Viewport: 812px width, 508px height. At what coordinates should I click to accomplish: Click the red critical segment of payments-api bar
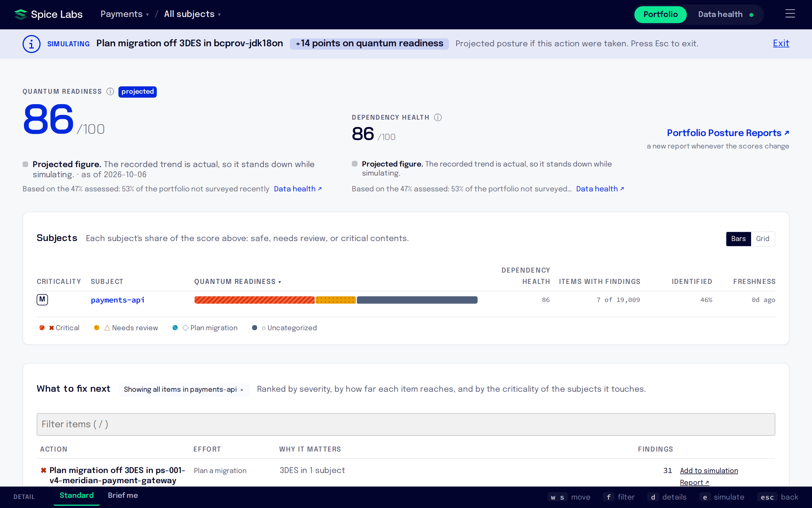(x=254, y=300)
